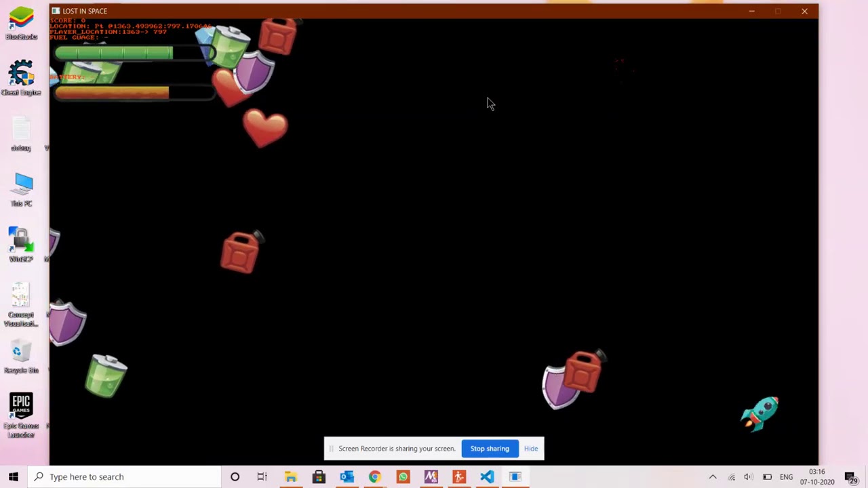
Task: Click the Cortana circle icon
Action: (x=235, y=476)
